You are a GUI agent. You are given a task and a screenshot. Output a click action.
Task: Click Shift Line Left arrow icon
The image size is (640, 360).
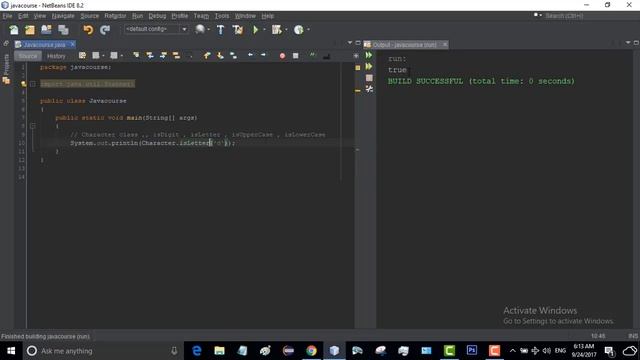point(250,55)
